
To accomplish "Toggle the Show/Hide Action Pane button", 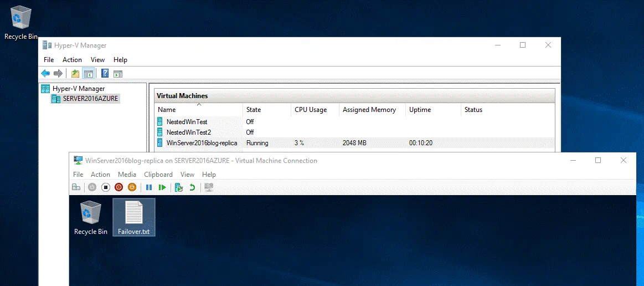I will coord(118,73).
